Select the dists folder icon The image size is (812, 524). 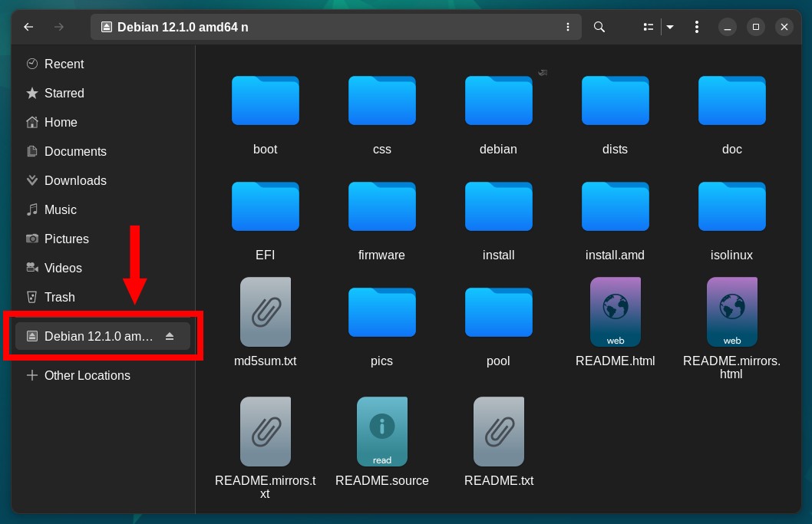tap(616, 101)
